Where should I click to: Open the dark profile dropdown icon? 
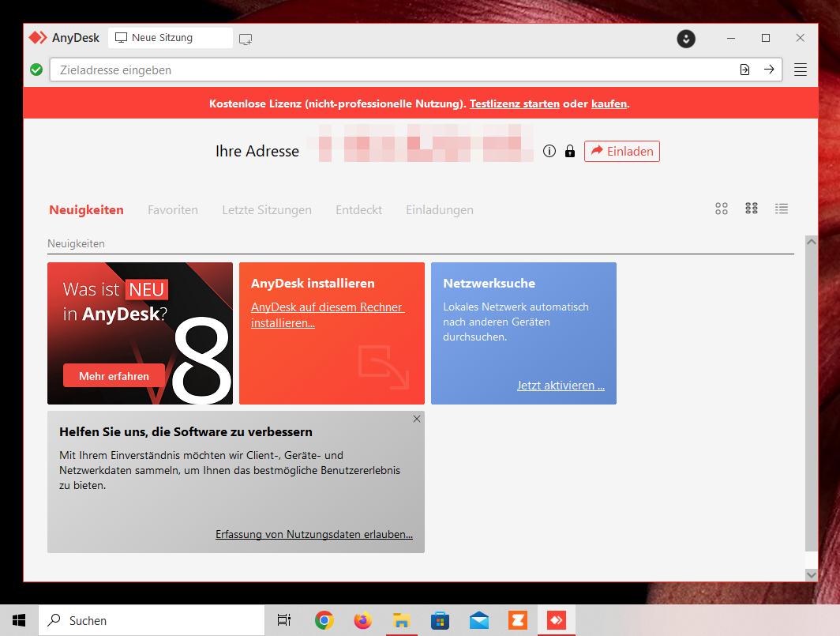pos(686,39)
